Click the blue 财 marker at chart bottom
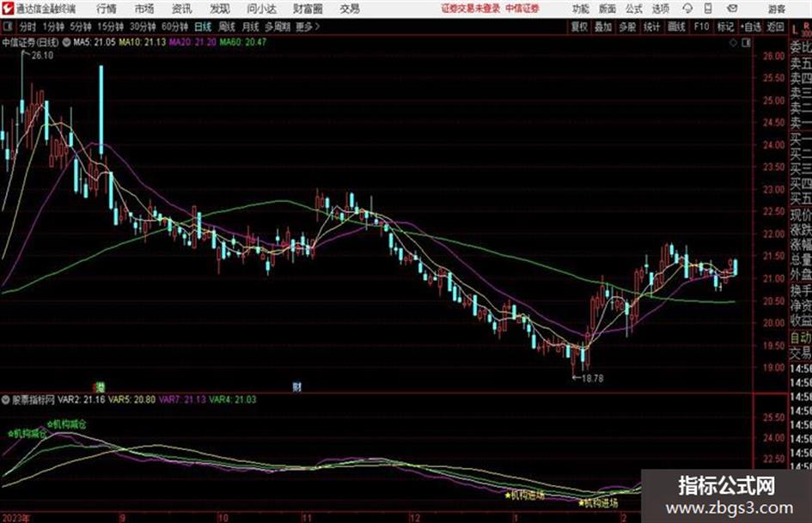The width and height of the screenshot is (812, 523). tap(296, 386)
